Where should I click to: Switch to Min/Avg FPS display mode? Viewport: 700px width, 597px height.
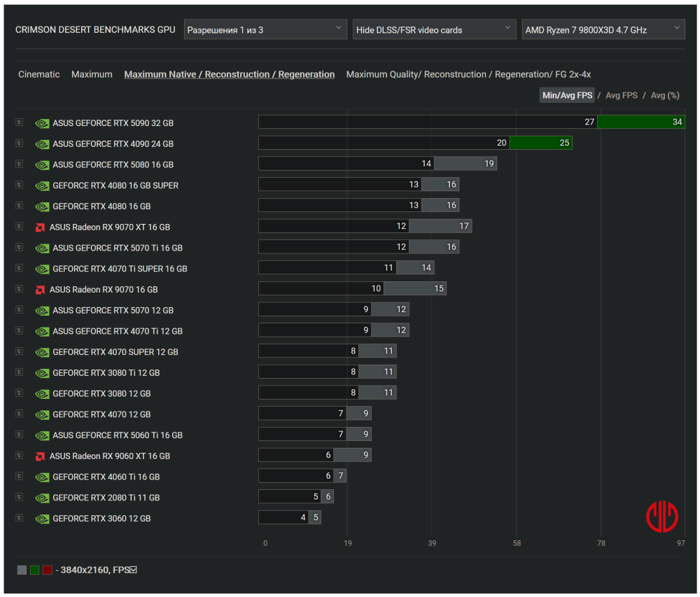click(x=567, y=95)
